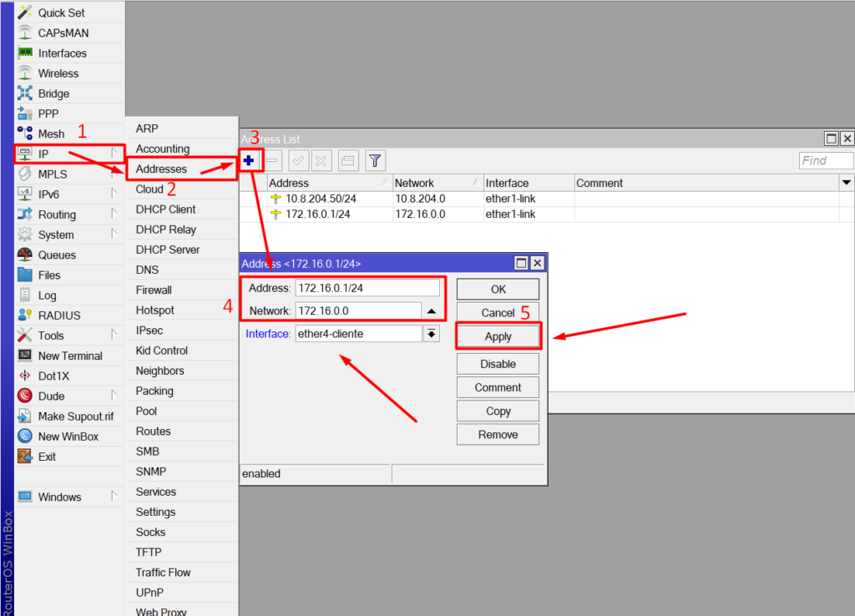Open CAPsMAN antenna icon

(24, 33)
